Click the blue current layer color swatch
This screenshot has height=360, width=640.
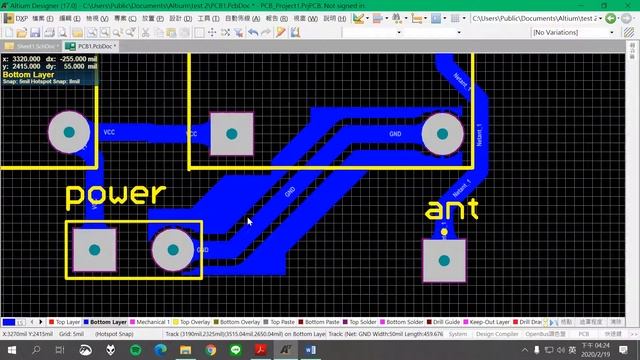click(9, 322)
